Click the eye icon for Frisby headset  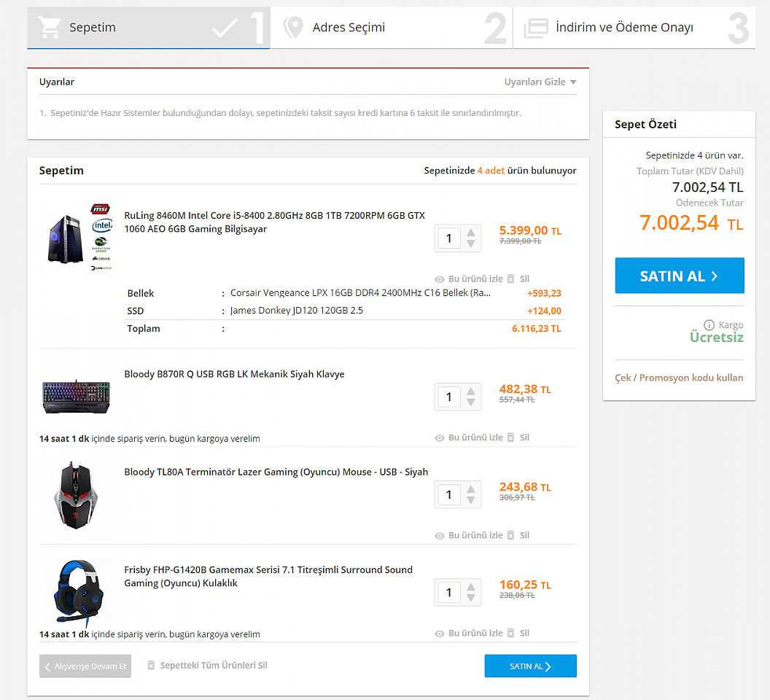440,633
